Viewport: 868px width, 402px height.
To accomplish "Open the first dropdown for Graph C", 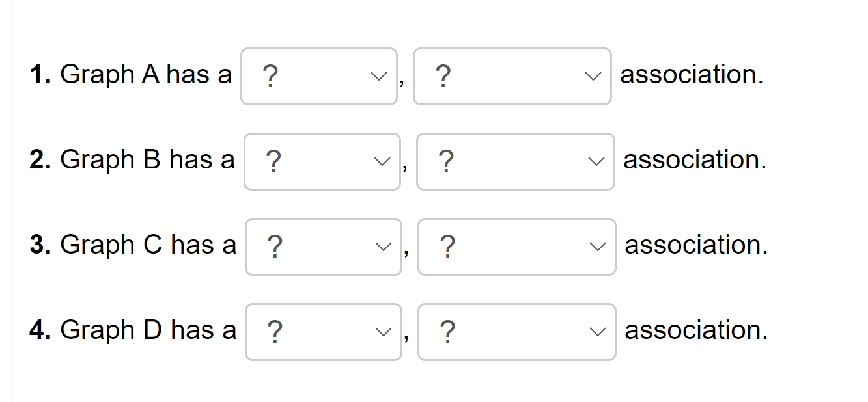I will point(323,247).
